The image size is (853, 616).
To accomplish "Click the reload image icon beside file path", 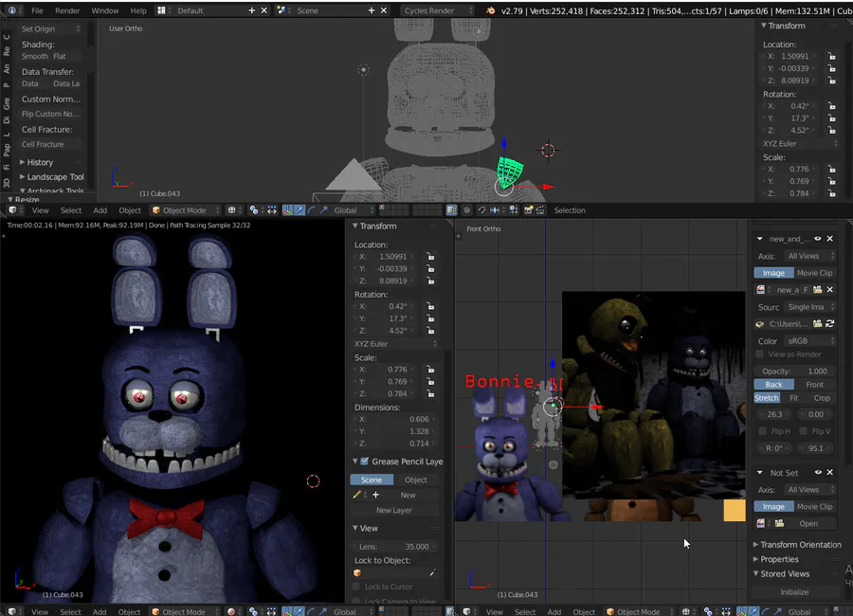I will (830, 324).
